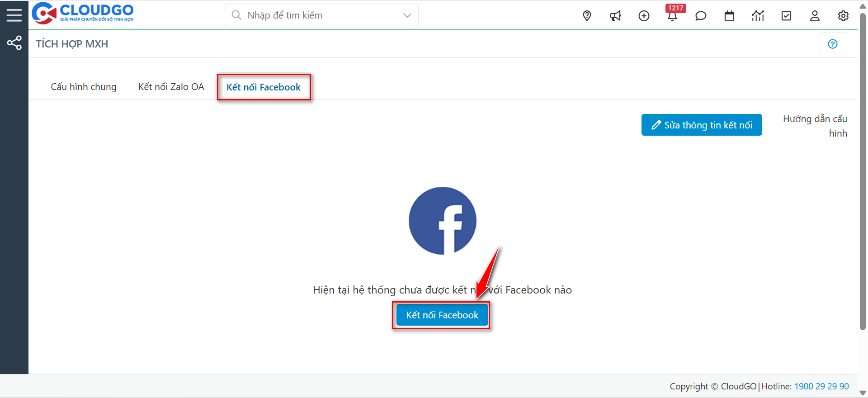
Task: Click the CloudGO logo
Action: pyautogui.click(x=83, y=13)
